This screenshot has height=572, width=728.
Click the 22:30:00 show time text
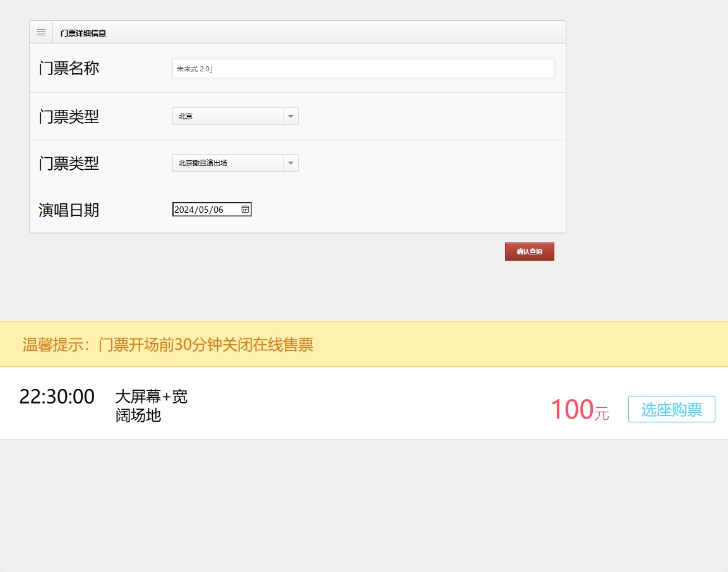point(57,396)
